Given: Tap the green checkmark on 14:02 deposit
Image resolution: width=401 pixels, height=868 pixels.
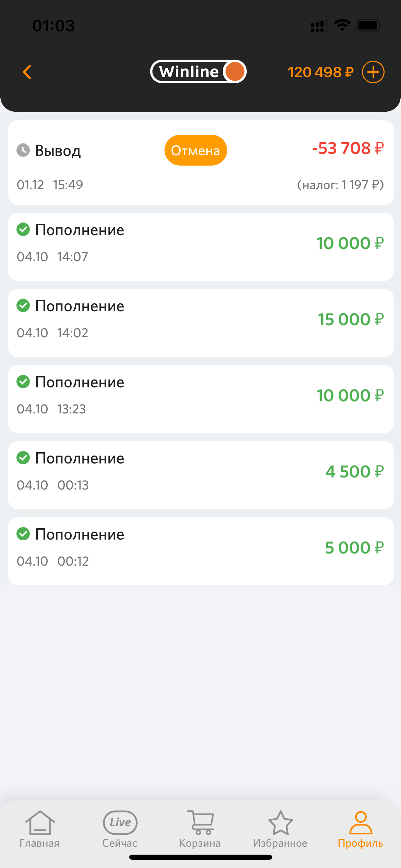Looking at the screenshot, I should tap(23, 305).
